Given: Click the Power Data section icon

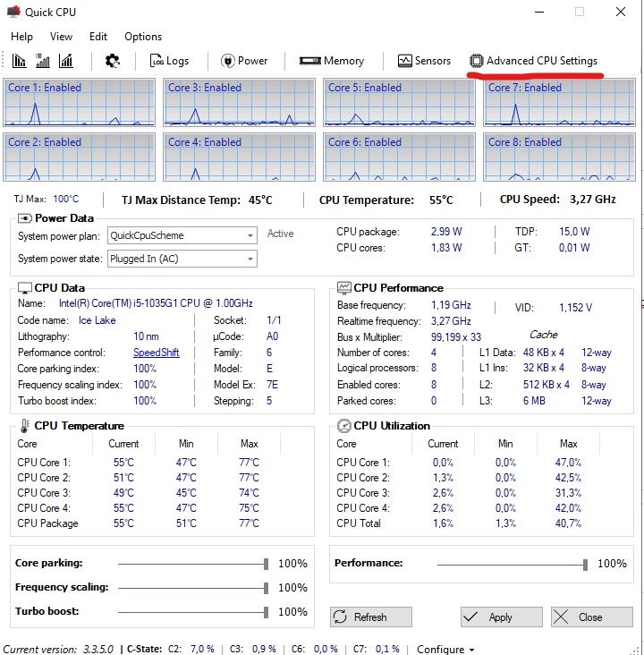Looking at the screenshot, I should coord(25,218).
